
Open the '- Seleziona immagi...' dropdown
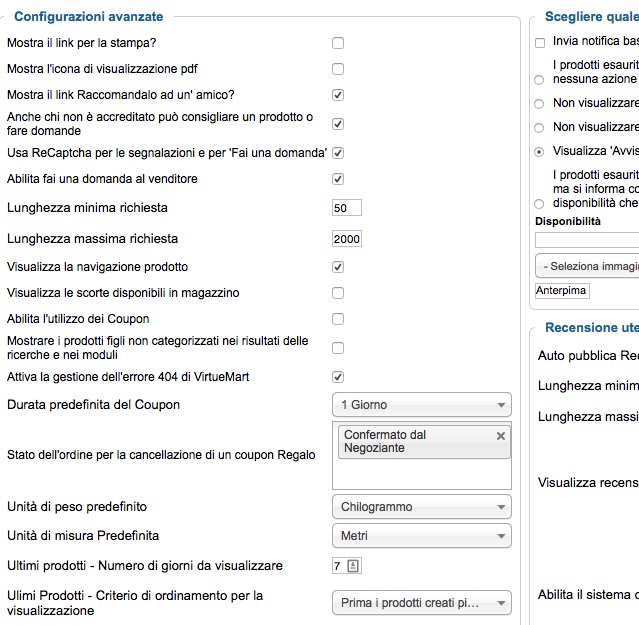click(588, 267)
